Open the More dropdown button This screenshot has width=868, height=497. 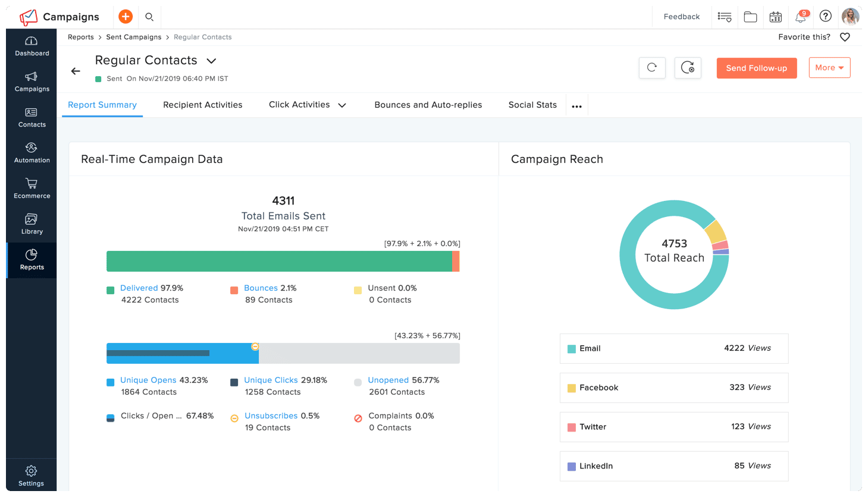click(x=829, y=68)
